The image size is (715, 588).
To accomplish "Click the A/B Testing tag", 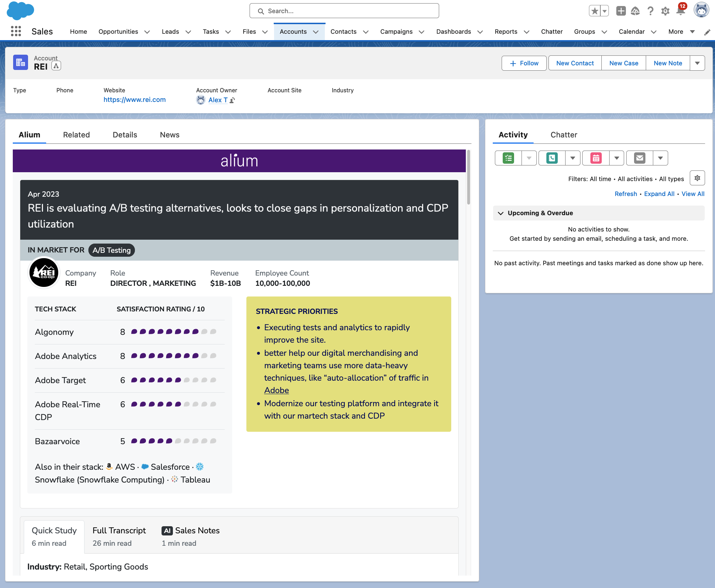I will (x=111, y=250).
